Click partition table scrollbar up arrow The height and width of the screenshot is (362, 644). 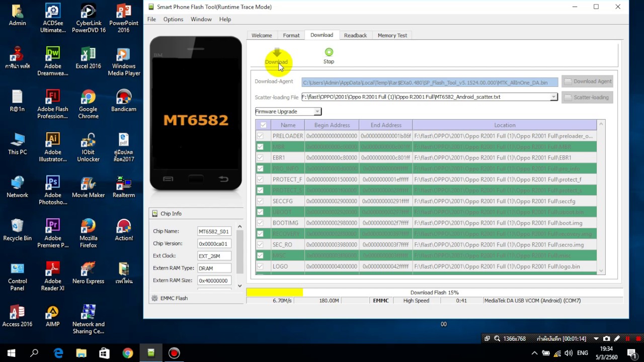pos(601,125)
